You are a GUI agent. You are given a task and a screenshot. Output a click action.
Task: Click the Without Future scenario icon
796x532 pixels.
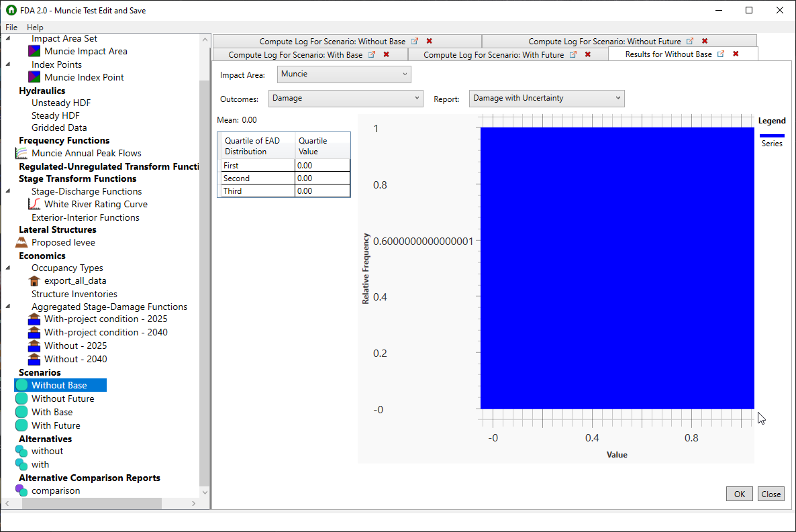pyautogui.click(x=20, y=398)
